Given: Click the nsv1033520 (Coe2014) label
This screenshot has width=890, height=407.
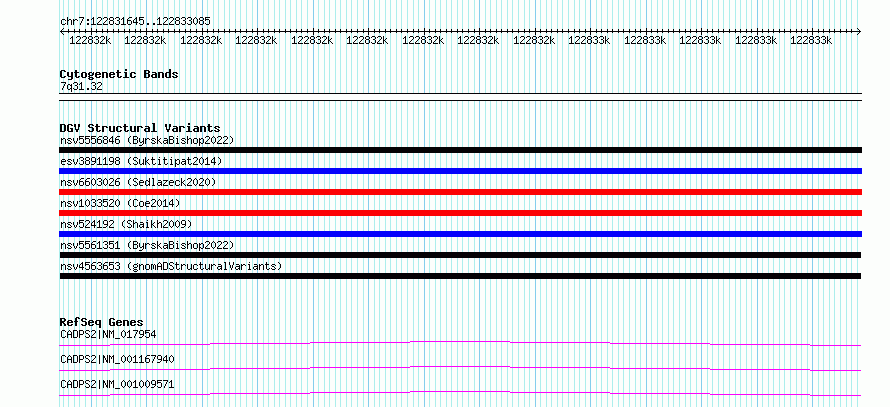Looking at the screenshot, I should coord(121,203).
